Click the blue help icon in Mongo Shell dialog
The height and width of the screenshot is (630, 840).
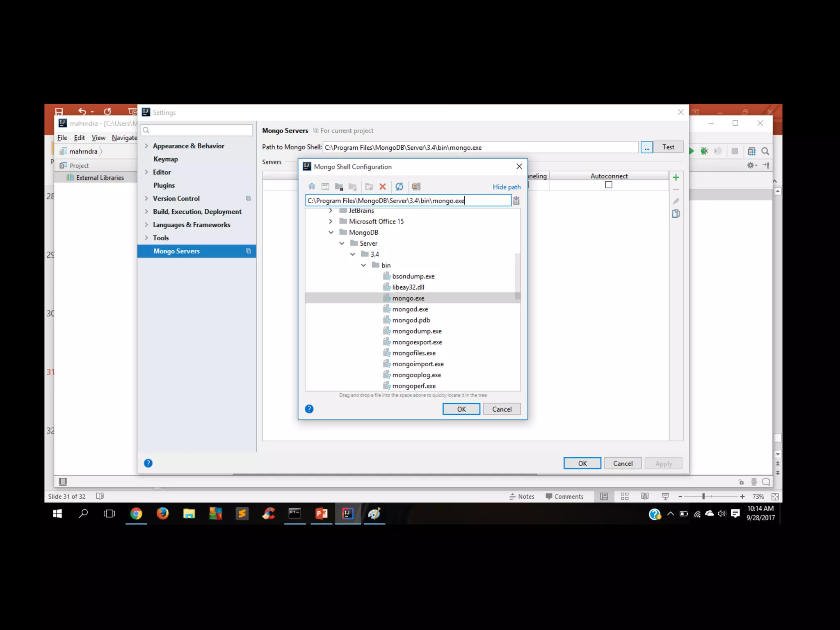point(309,409)
